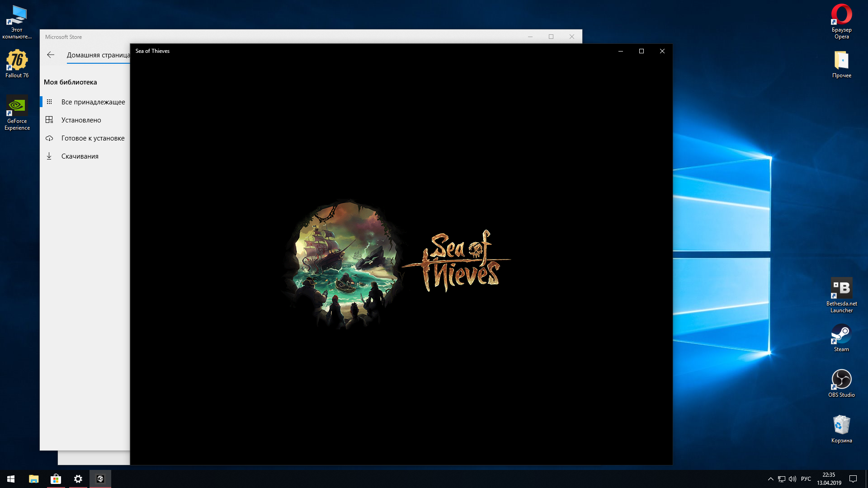Open the volume control tray icon
Screen dimensions: 868x488
pos(793,479)
